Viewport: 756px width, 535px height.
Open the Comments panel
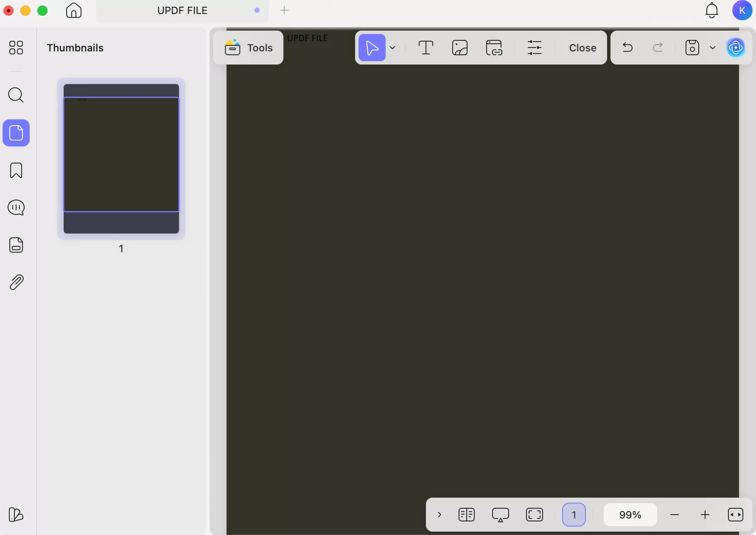(x=16, y=208)
